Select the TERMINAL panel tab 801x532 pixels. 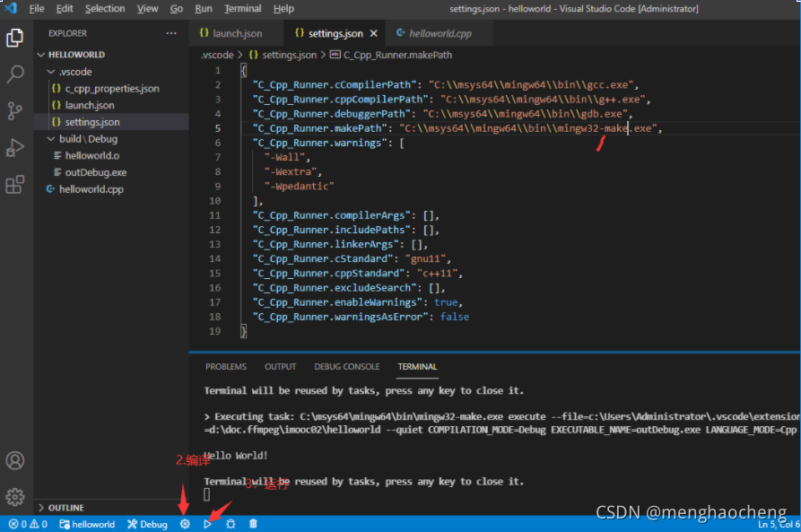tap(417, 366)
